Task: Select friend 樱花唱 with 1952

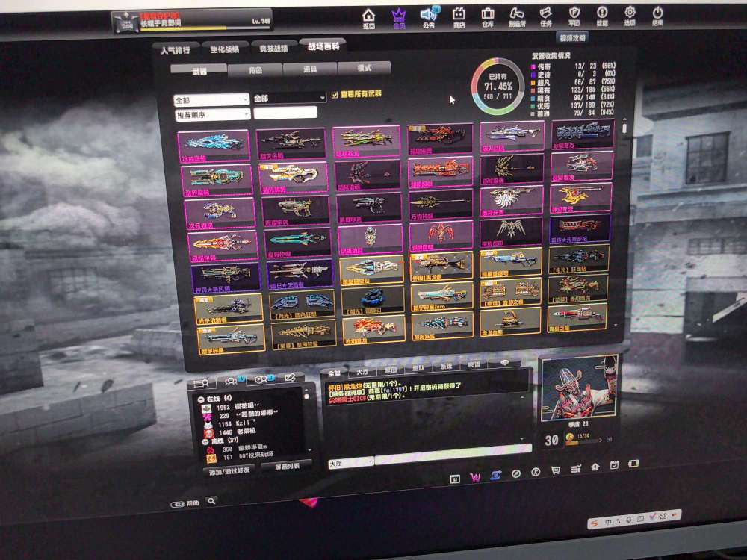Action: [x=231, y=407]
